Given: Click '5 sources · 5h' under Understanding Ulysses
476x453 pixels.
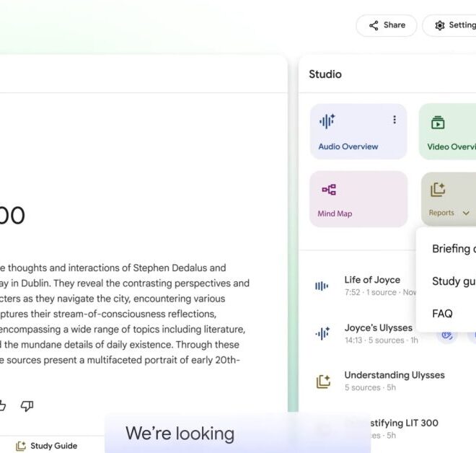Looking at the screenshot, I should coord(370,388).
